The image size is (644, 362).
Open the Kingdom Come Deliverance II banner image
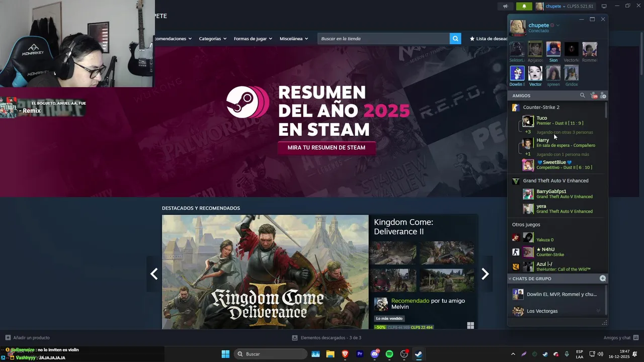click(x=265, y=272)
